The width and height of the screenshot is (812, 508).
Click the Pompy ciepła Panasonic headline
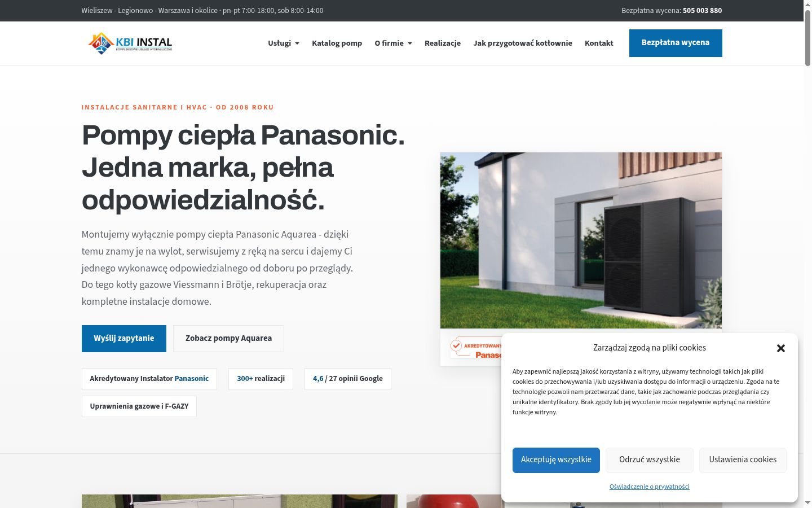243,168
